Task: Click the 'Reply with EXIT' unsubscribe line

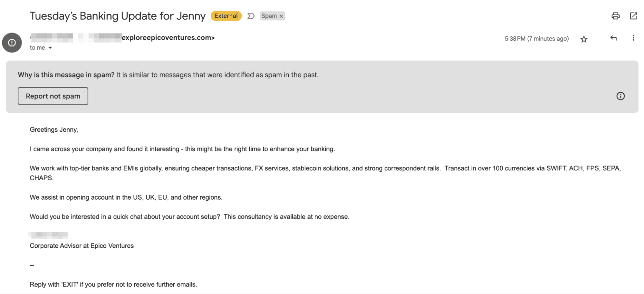Action: pyautogui.click(x=113, y=284)
